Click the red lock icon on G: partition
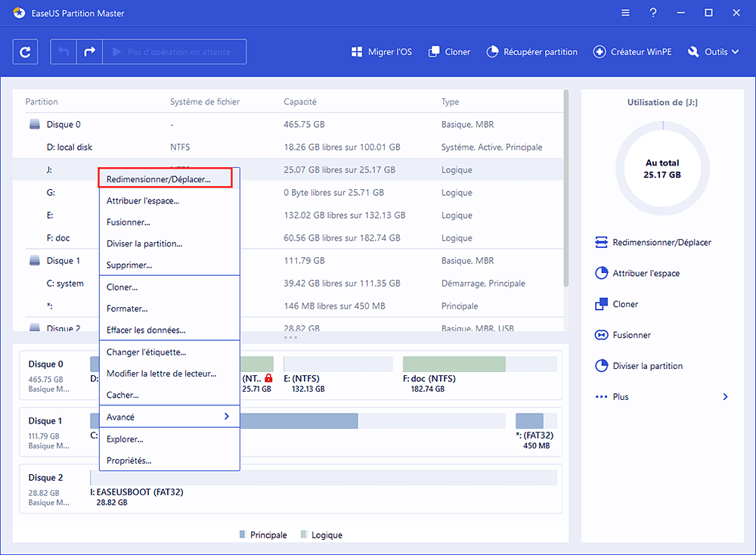 pos(268,379)
